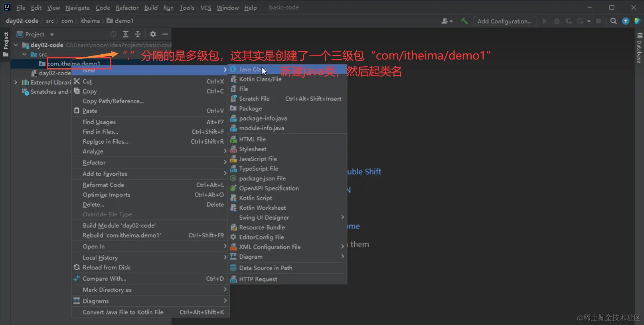Click the Build project hammer icon

(464, 21)
